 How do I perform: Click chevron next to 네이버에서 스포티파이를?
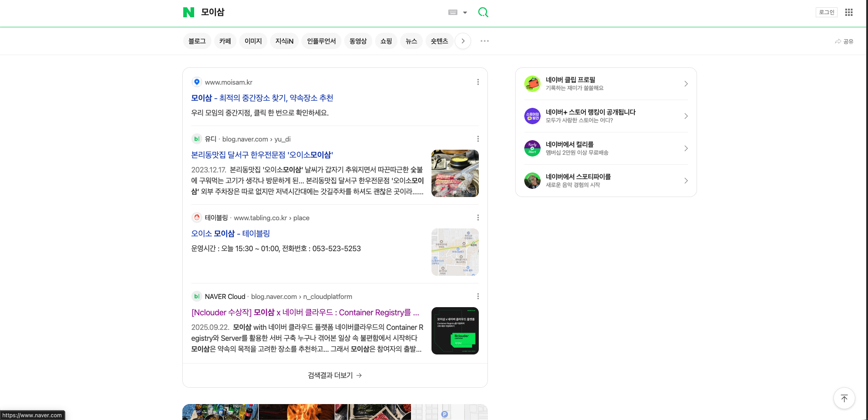click(686, 181)
